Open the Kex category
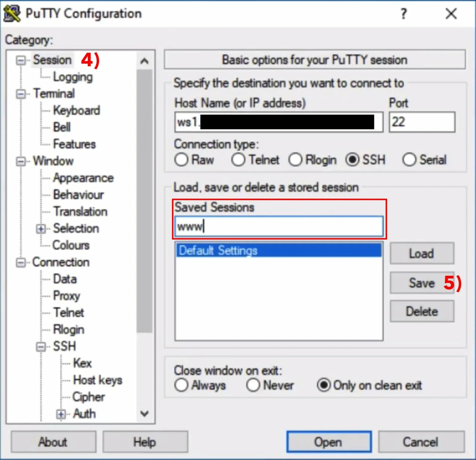This screenshot has height=460, width=476. [x=82, y=363]
